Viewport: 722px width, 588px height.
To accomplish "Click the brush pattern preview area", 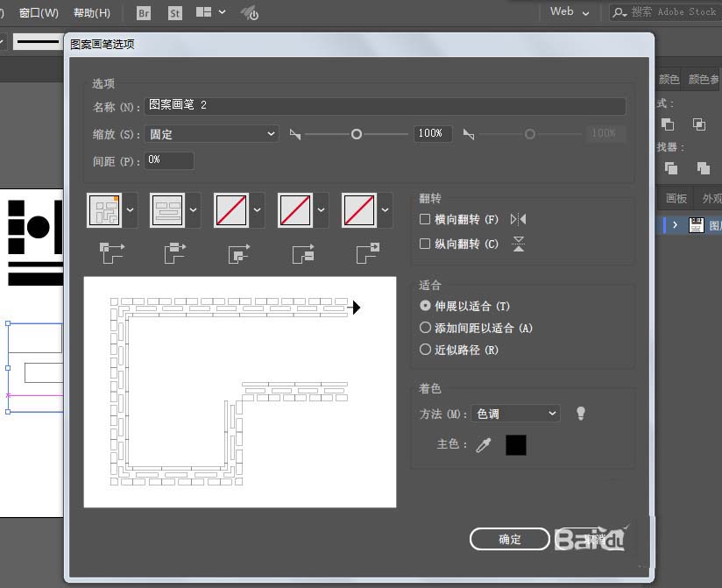I will coord(240,392).
